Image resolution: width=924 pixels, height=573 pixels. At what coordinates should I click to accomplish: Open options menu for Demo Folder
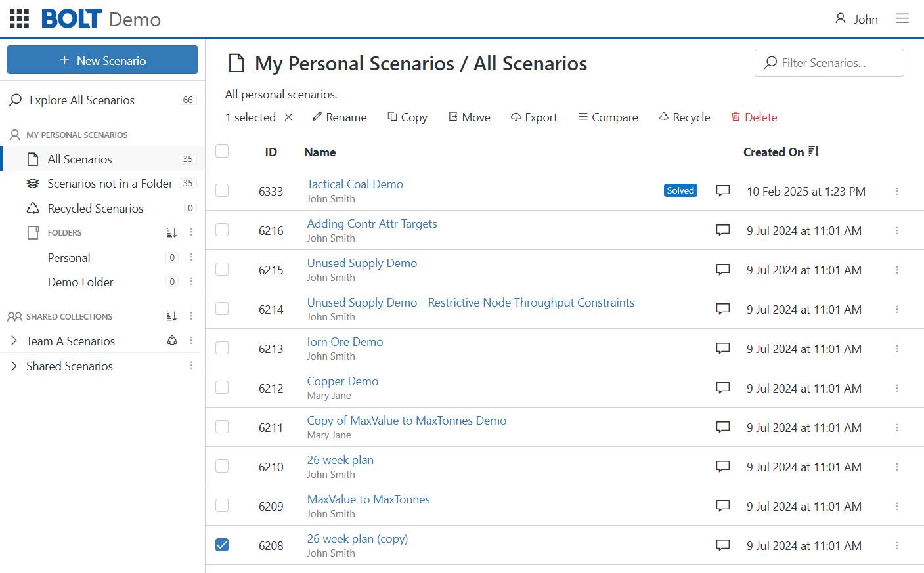pos(191,282)
